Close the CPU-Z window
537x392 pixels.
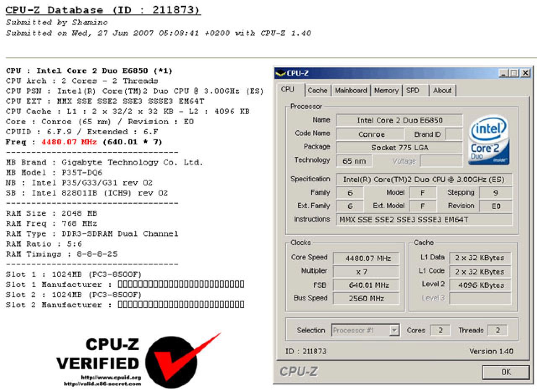525,73
